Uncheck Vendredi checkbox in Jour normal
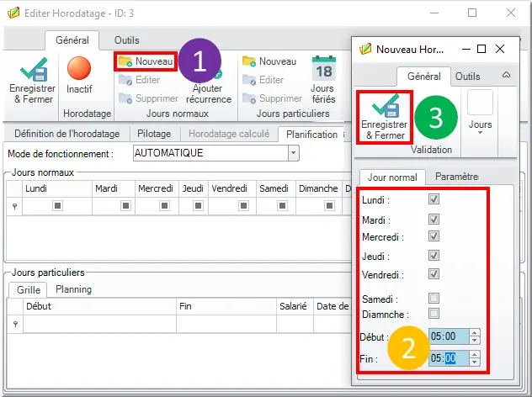Viewport: 532px width, 397px height. coord(434,273)
